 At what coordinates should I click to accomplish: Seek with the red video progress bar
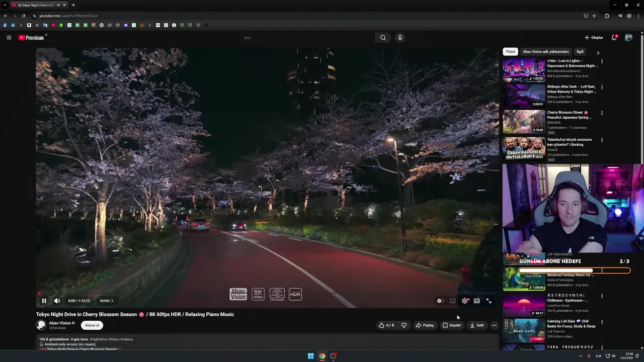[267, 293]
